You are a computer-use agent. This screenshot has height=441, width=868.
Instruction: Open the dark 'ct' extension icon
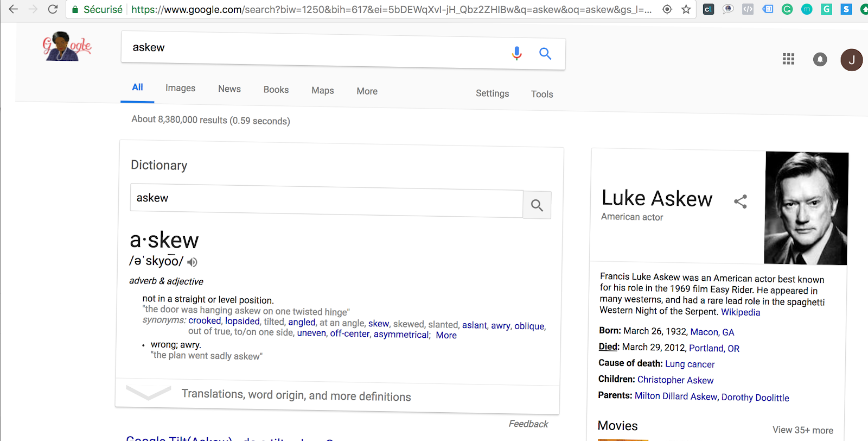click(709, 9)
